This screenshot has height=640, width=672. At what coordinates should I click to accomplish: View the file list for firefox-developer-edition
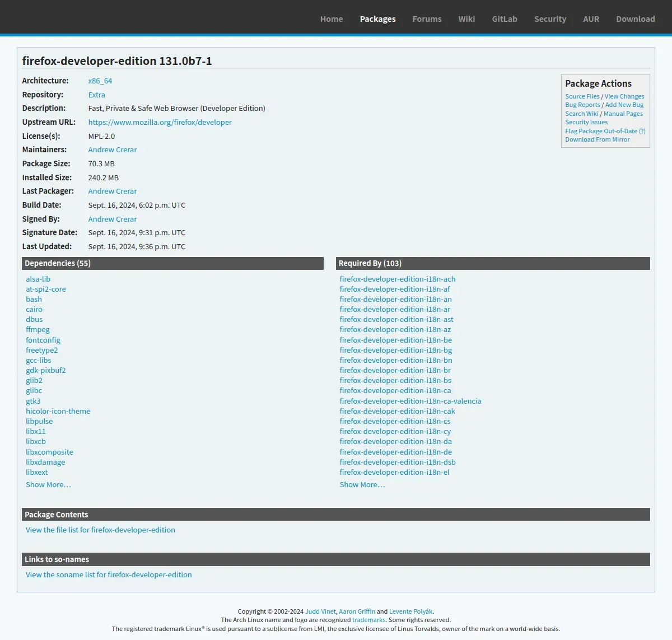point(100,530)
